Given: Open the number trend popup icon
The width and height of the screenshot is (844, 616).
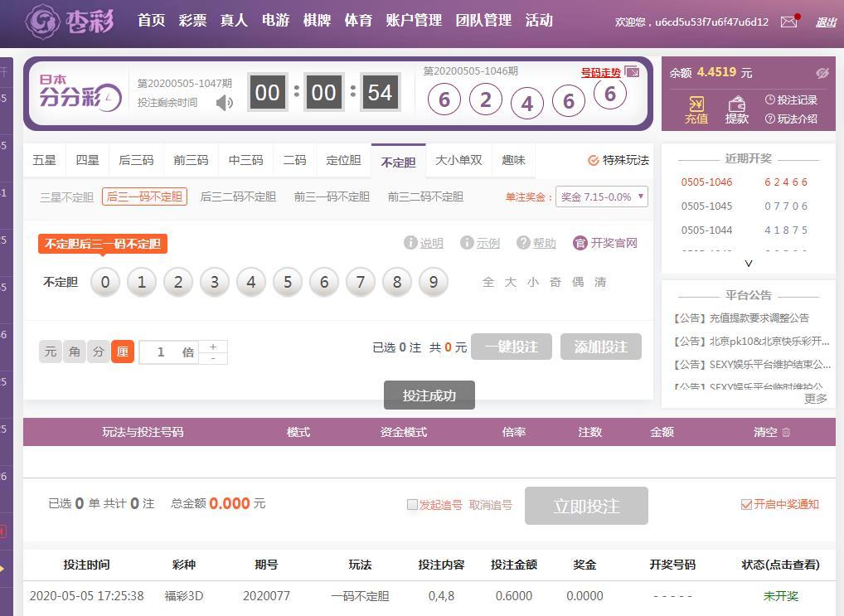Looking at the screenshot, I should (x=632, y=71).
